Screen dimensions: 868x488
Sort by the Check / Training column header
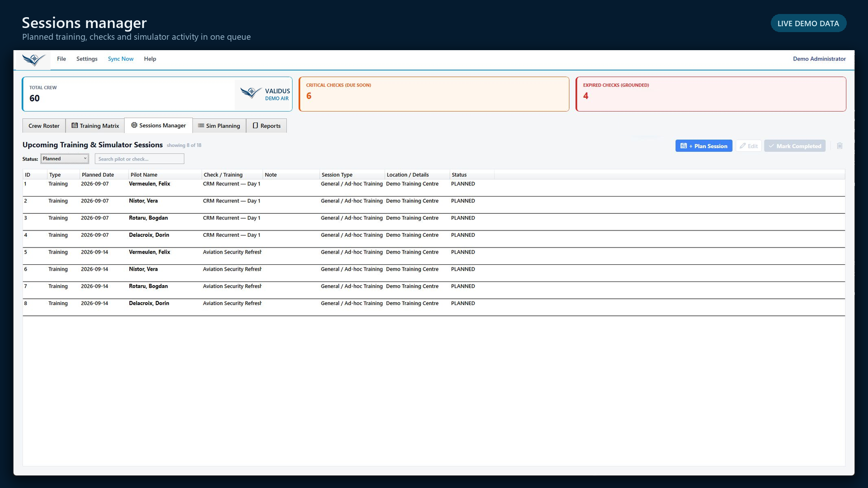[232, 175]
